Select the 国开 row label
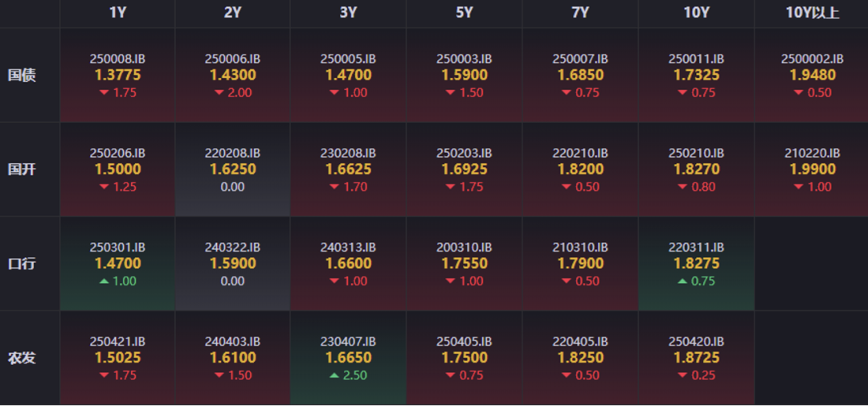Viewport: 868px width, 406px height. click(x=22, y=170)
